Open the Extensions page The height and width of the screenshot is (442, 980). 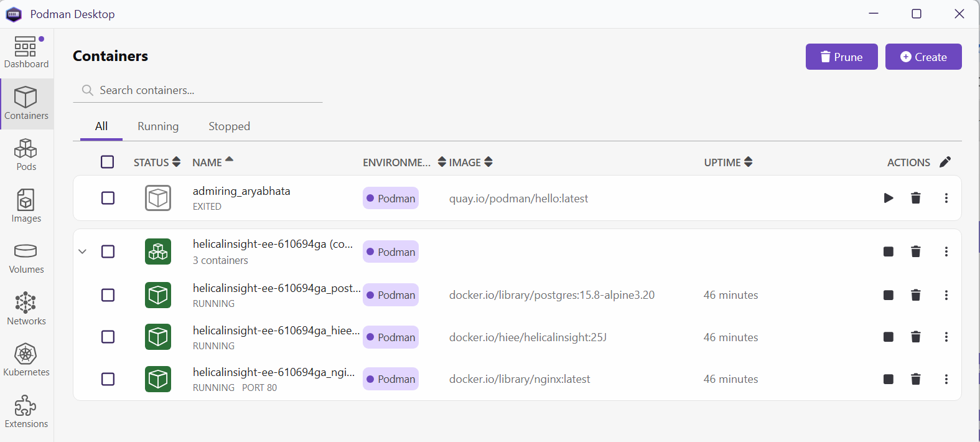(x=26, y=412)
